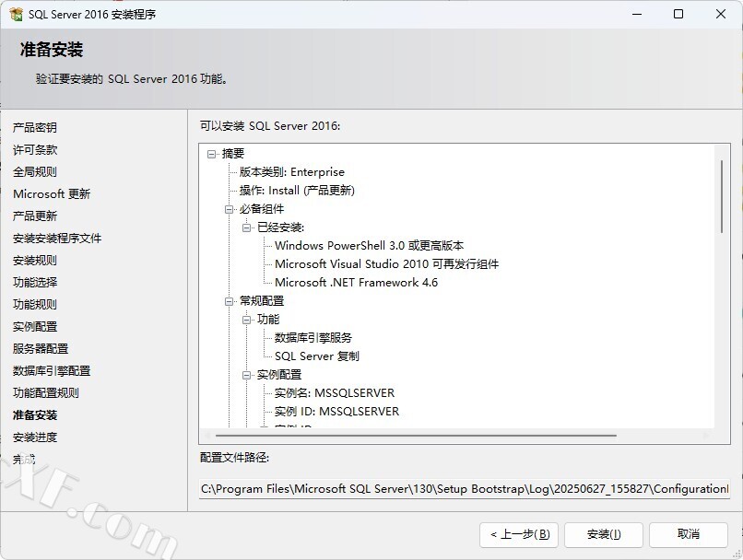Click the 完成 step in the sidebar
This screenshot has width=743, height=560.
(24, 460)
